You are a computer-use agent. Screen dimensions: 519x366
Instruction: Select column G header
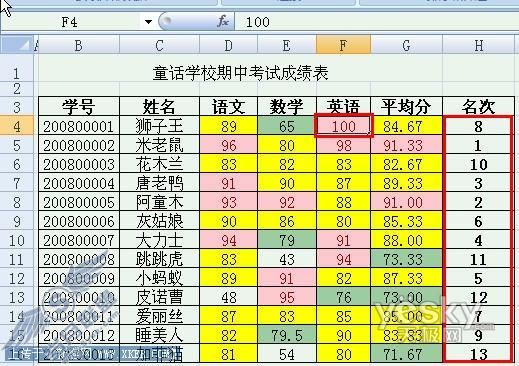(x=406, y=45)
